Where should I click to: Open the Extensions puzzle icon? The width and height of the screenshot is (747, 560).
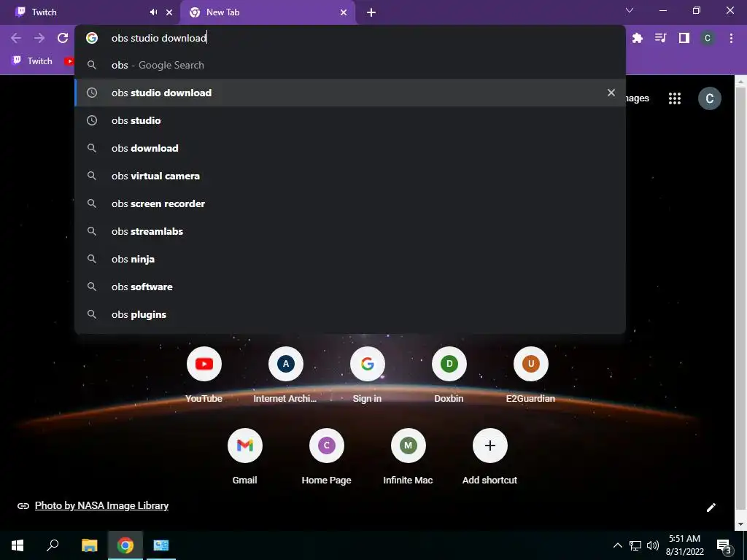pos(637,38)
